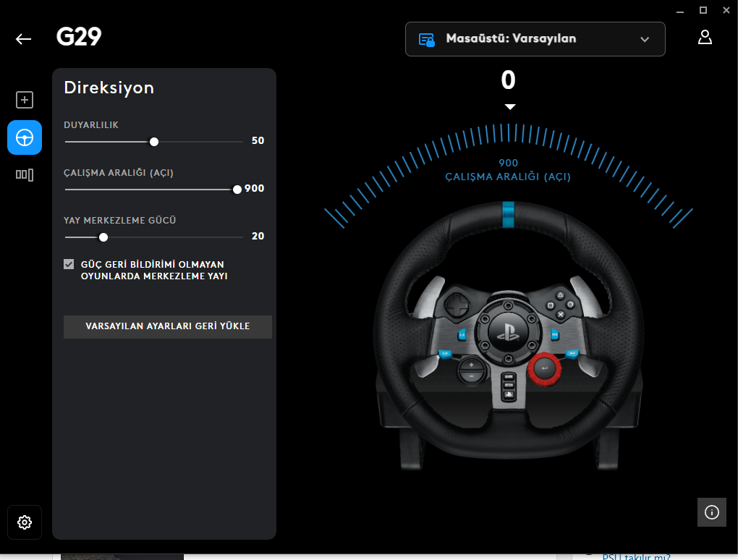Click the profile dropdown chevron arrow
Screen dimensions: 738x560
(x=645, y=40)
